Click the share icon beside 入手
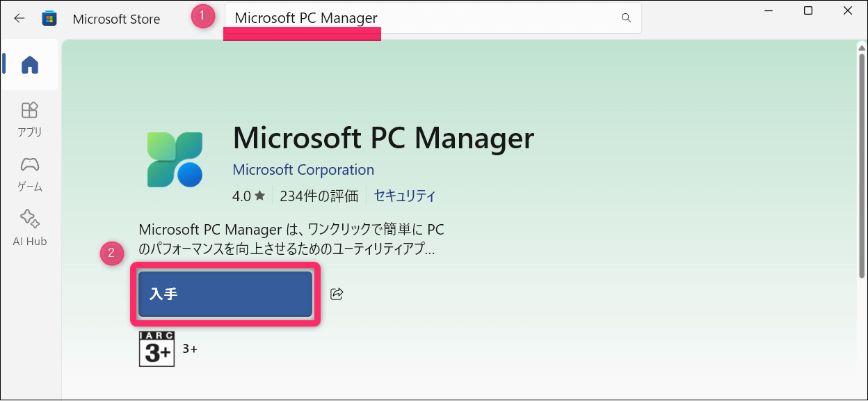Viewport: 868px width, 401px height. tap(337, 294)
